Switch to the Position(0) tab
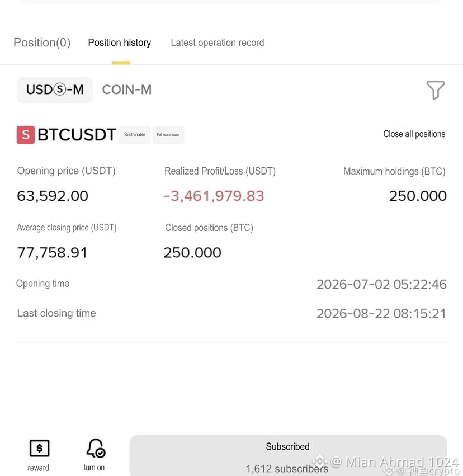 pos(42,43)
